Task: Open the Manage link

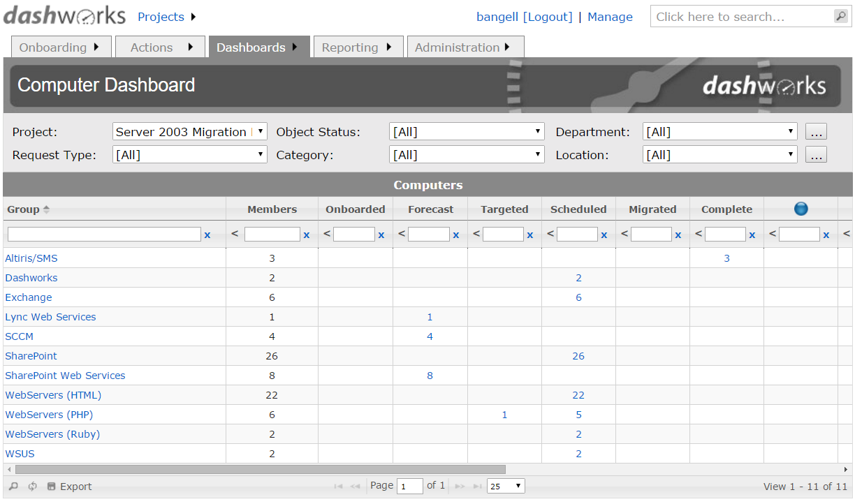Action: [x=610, y=16]
